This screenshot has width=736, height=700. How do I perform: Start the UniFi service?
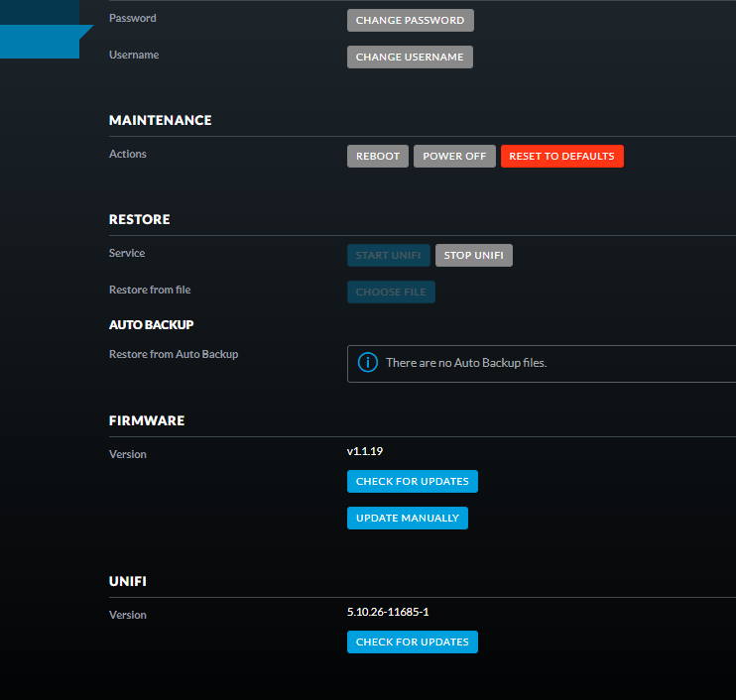pos(388,255)
